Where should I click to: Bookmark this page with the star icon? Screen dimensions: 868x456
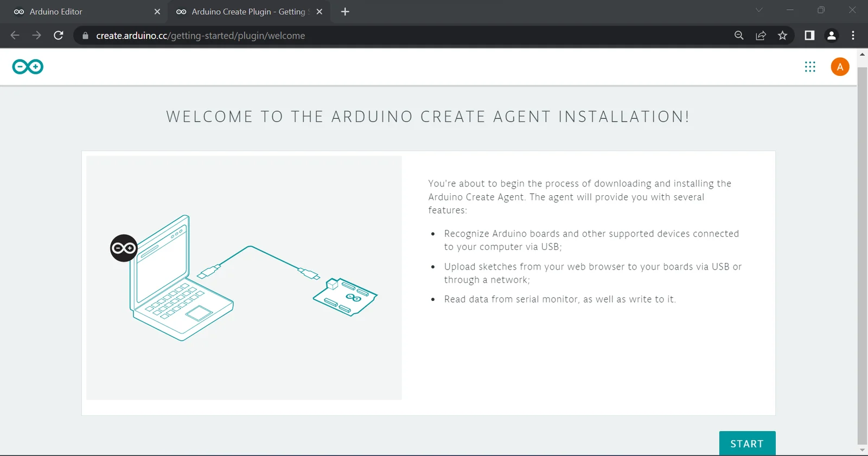(782, 35)
